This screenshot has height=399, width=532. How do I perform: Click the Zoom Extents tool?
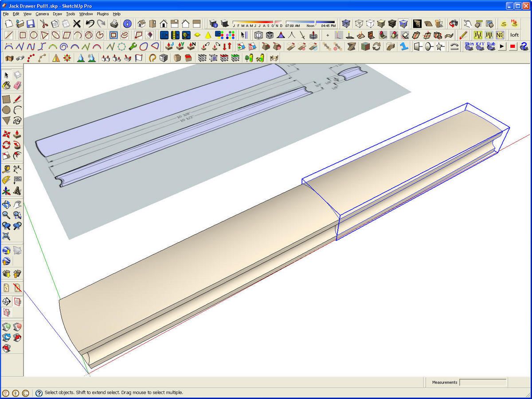tap(7, 236)
